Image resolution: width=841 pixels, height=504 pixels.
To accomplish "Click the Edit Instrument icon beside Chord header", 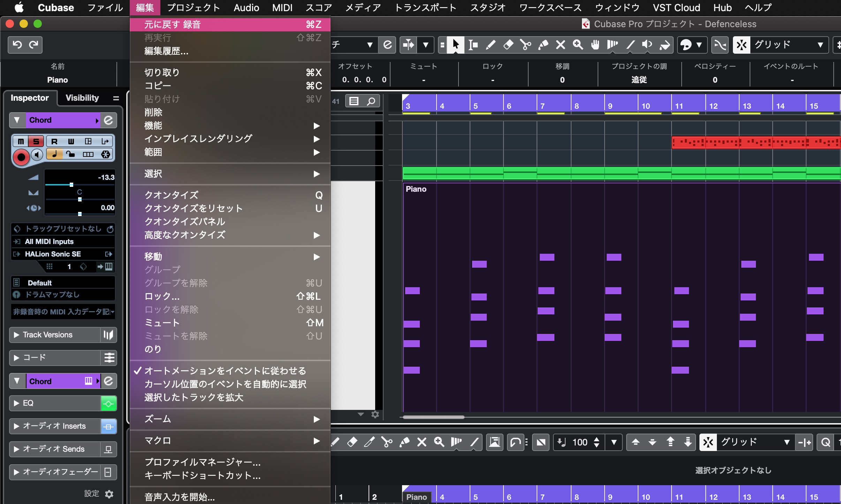I will click(108, 120).
